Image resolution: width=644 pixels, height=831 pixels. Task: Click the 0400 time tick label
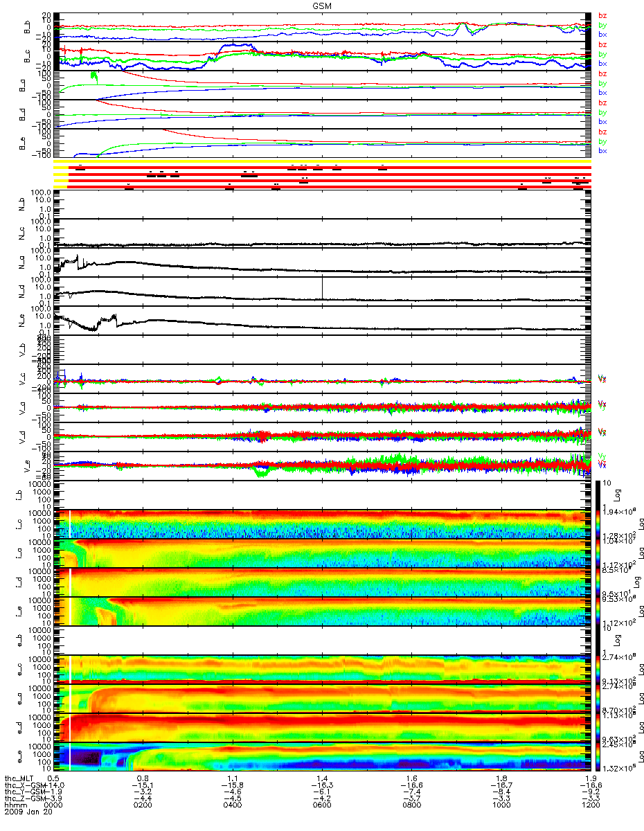(232, 806)
